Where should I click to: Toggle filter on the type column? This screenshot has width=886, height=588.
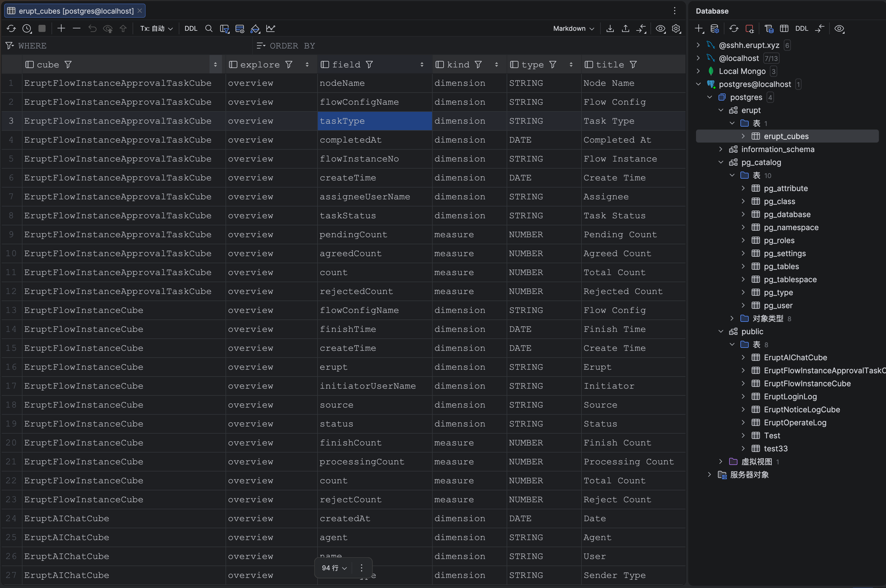[552, 64]
